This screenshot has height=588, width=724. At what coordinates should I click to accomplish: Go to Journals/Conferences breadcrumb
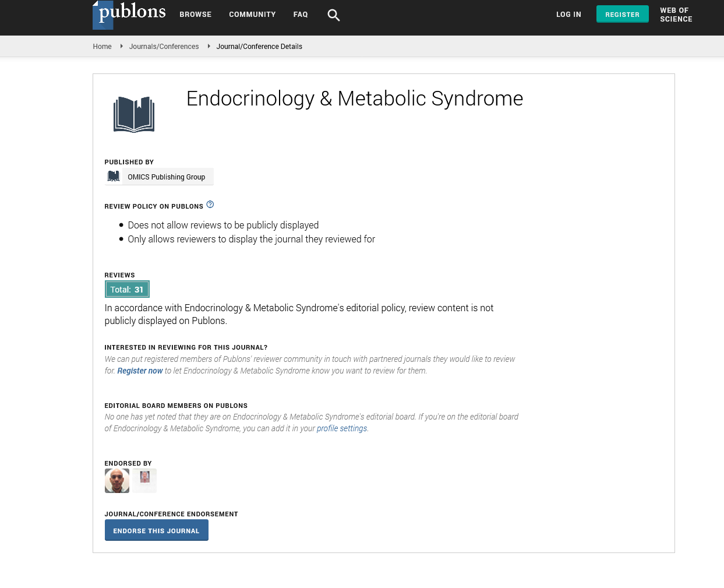pos(164,47)
